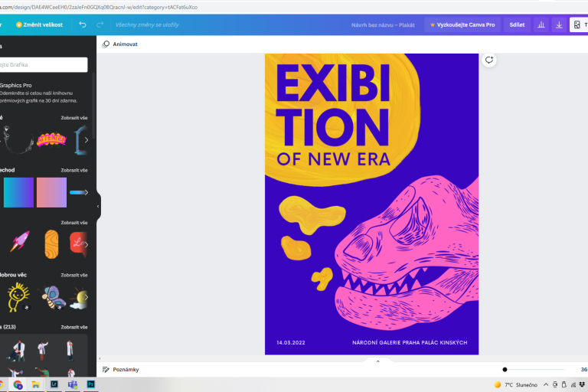
Task: Show hidden system tray icons
Action: [x=546, y=385]
